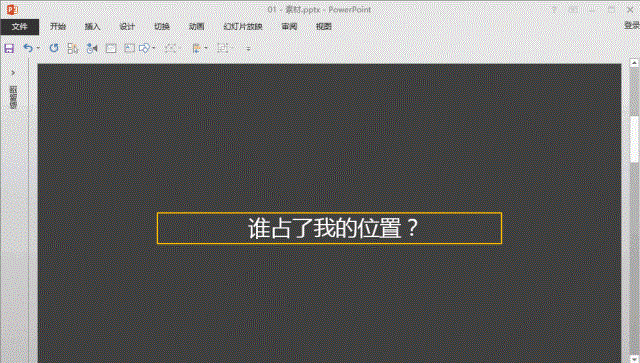This screenshot has height=363, width=640.
Task: Click the Redo circular arrow icon
Action: (x=54, y=48)
